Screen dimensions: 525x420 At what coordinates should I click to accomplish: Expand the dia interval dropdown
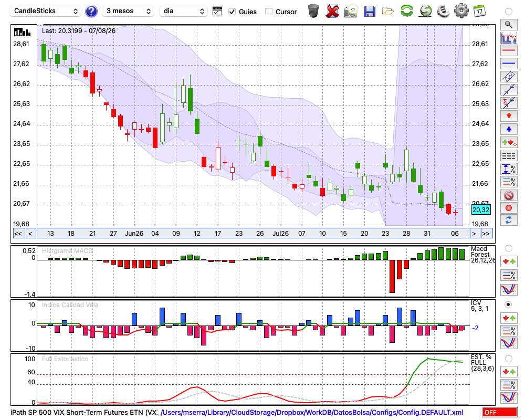click(183, 11)
